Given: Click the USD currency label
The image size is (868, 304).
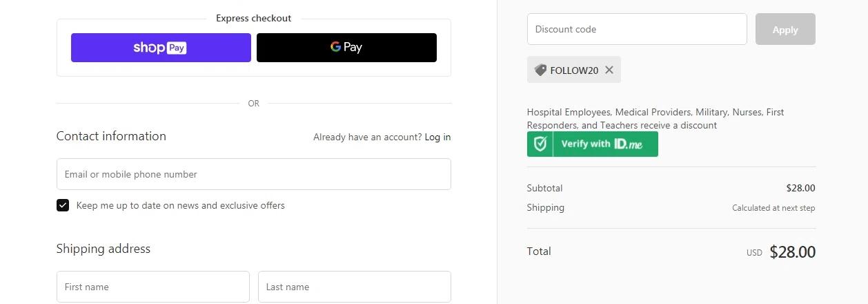Looking at the screenshot, I should pyautogui.click(x=754, y=253).
